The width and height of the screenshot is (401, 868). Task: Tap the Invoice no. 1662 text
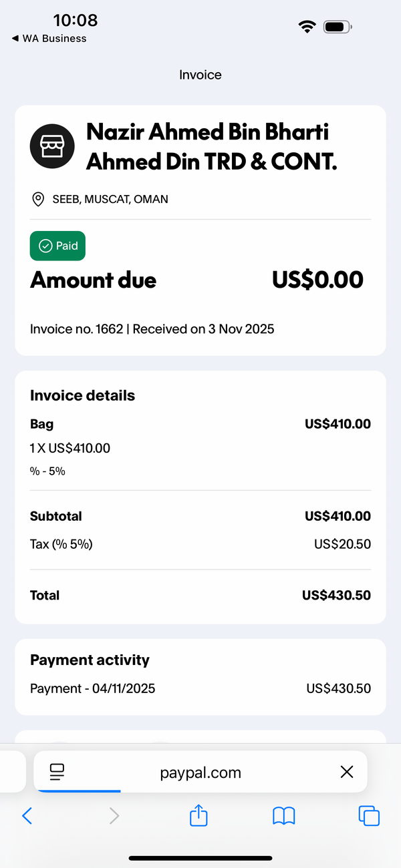77,329
